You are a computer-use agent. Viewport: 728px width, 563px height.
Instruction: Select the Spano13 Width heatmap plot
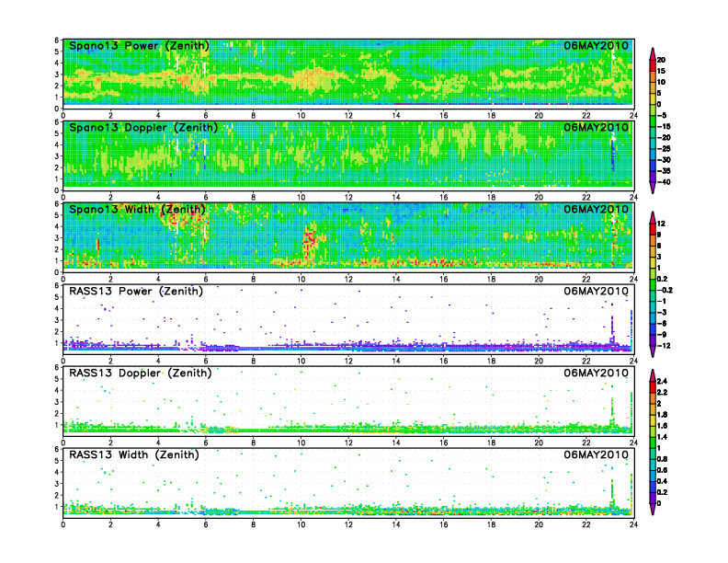(x=348, y=237)
